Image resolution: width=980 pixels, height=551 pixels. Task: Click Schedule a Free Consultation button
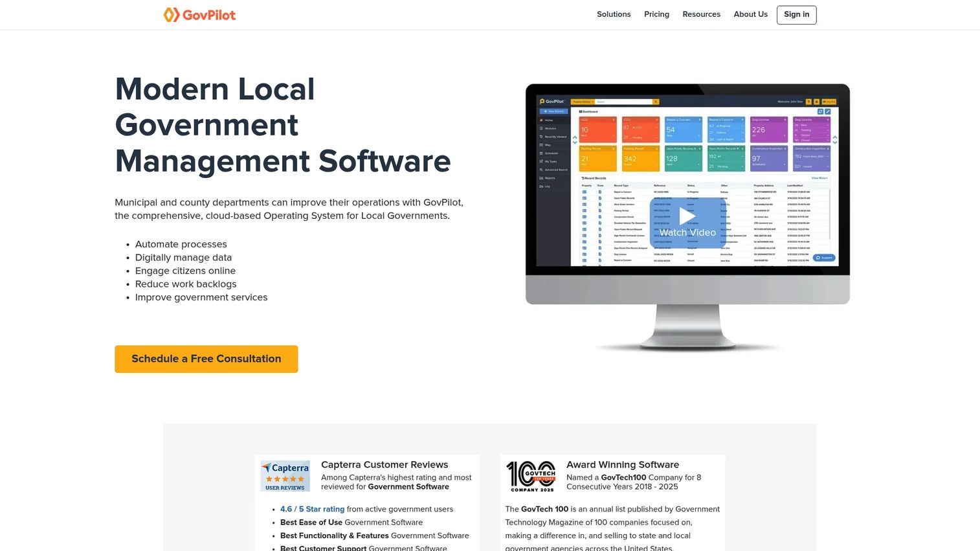click(x=206, y=359)
